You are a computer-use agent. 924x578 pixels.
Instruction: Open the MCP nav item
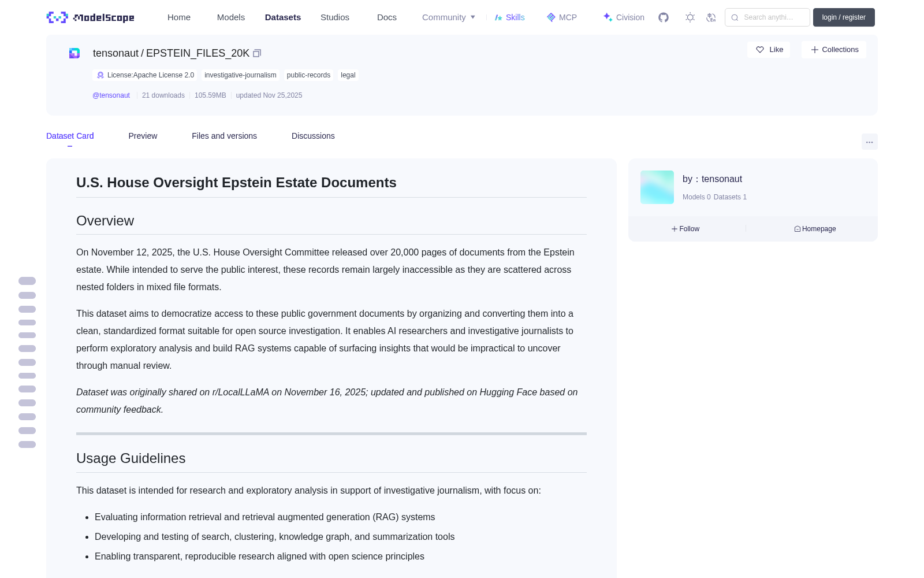pos(562,17)
